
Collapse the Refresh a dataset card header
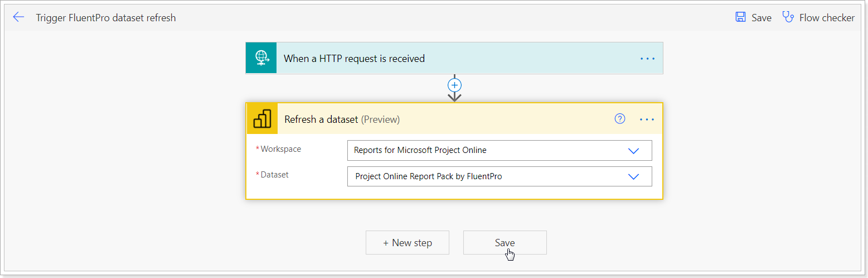(x=454, y=119)
